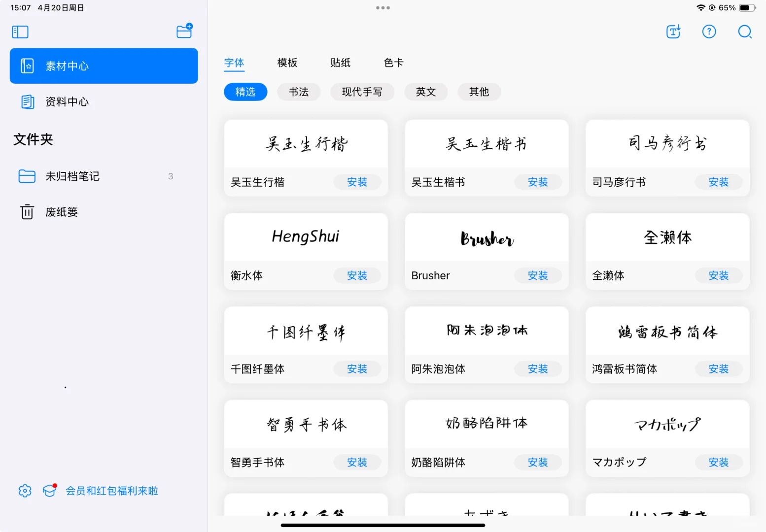Switch to the 模板 tab
The height and width of the screenshot is (532, 766).
click(287, 63)
